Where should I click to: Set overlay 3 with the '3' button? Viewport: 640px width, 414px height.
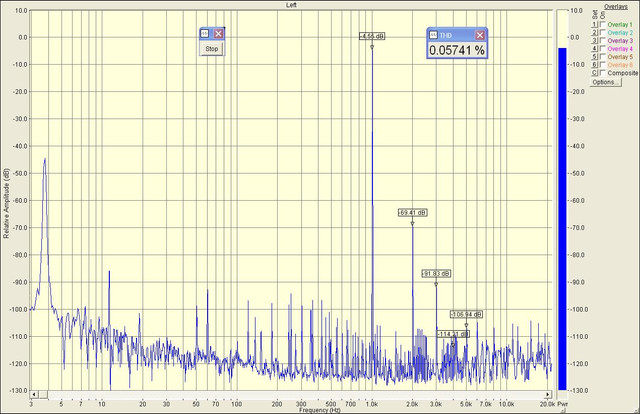click(595, 40)
